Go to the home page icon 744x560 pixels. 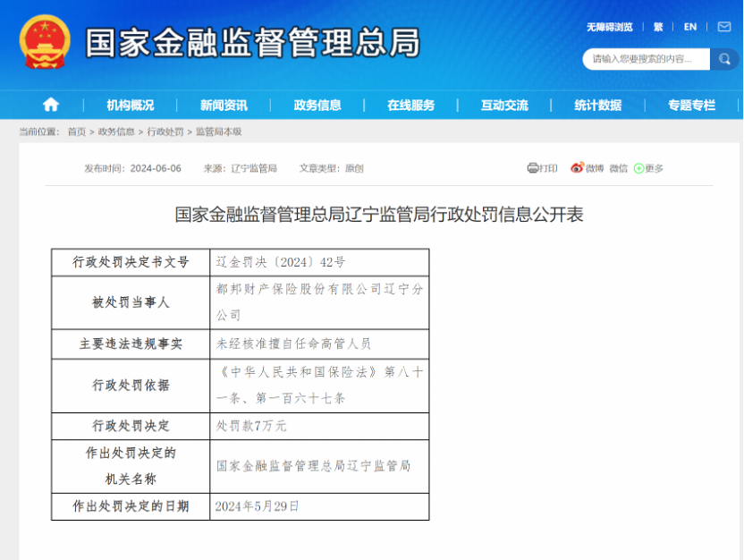click(x=51, y=105)
